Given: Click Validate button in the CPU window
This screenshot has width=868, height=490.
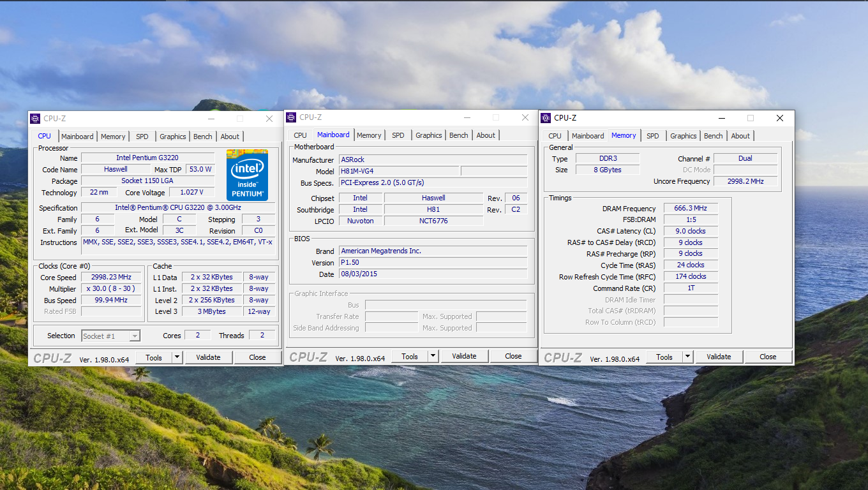Looking at the screenshot, I should tap(208, 357).
